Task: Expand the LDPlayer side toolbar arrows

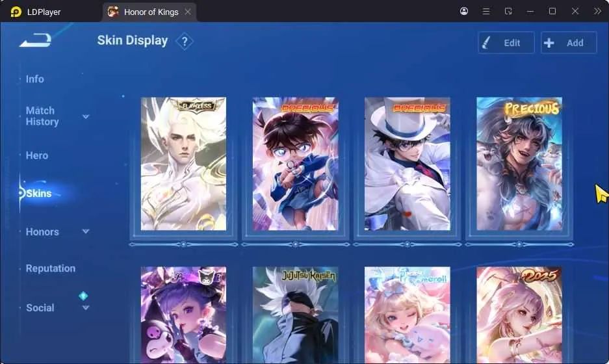Action: click(597, 11)
